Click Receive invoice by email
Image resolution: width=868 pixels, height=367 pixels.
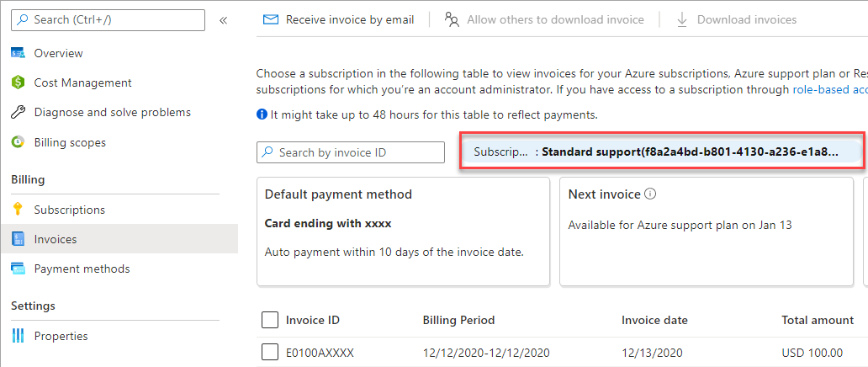pos(349,19)
